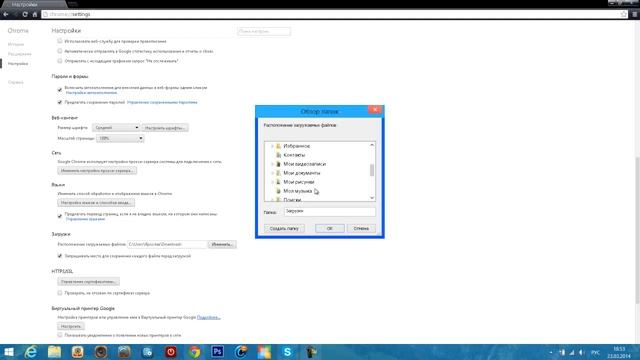Click change proxy server settings button
The height and width of the screenshot is (360, 640).
click(97, 171)
